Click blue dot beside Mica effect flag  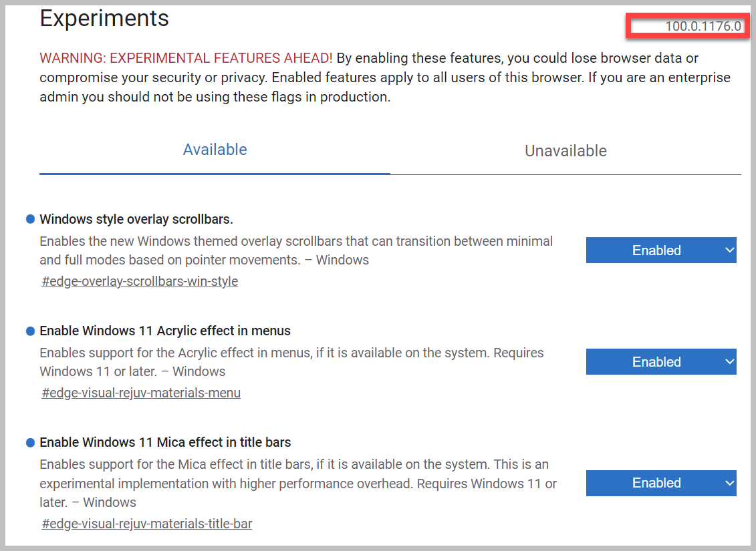tap(30, 442)
